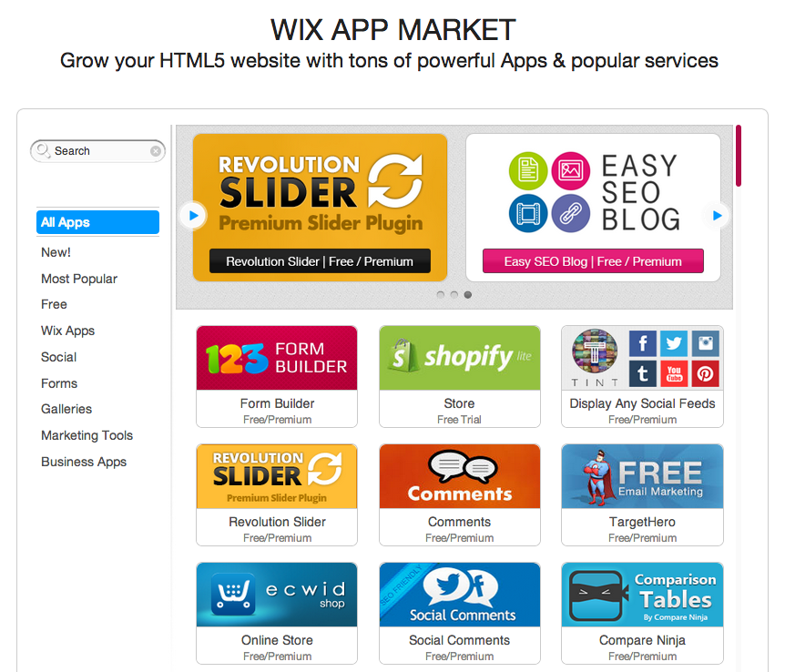The height and width of the screenshot is (672, 785).
Task: Open the Comments app tile
Action: pos(460,494)
